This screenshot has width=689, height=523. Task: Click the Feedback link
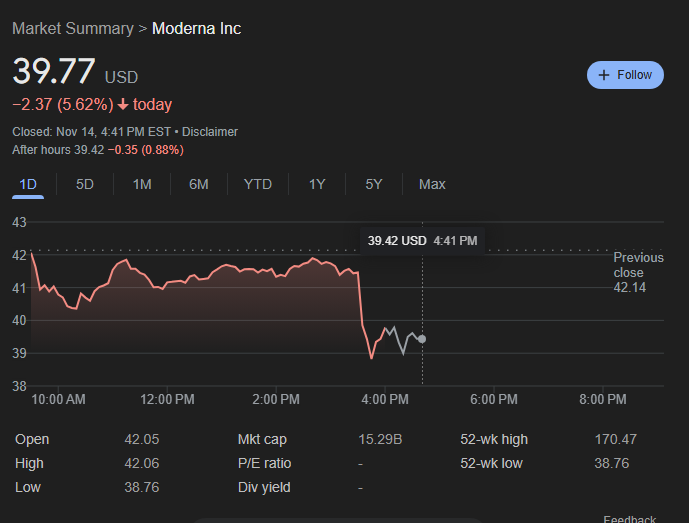(629, 519)
